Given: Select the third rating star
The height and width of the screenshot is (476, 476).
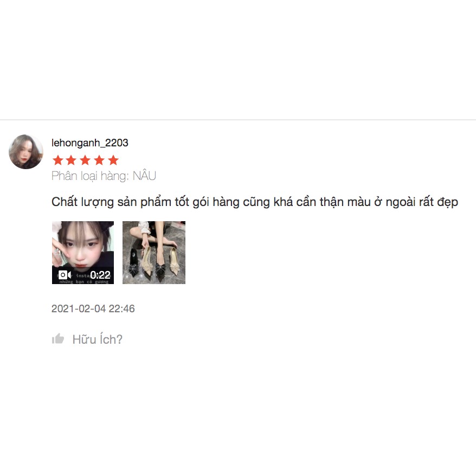Looking at the screenshot, I should 85,160.
